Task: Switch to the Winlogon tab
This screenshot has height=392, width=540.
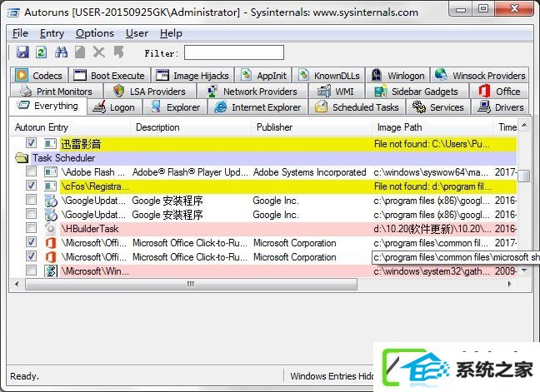Action: click(x=397, y=75)
